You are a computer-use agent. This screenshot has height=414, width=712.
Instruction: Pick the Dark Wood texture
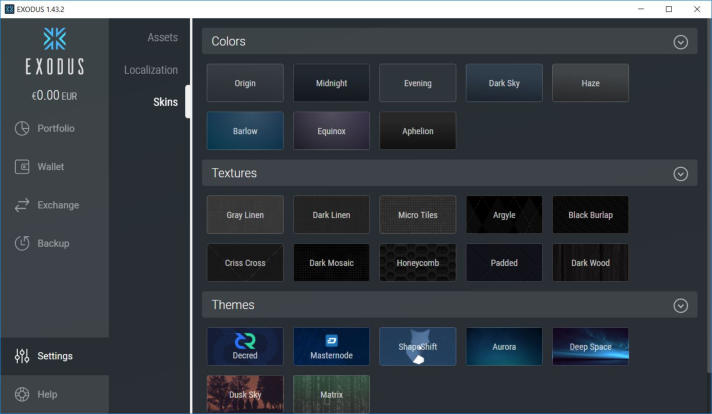coord(590,262)
